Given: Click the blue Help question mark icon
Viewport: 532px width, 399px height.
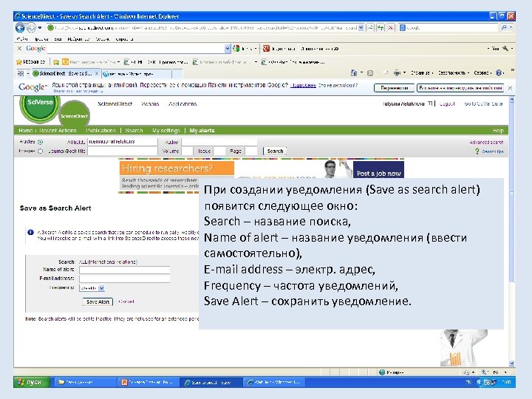Looking at the screenshot, I should (x=499, y=72).
